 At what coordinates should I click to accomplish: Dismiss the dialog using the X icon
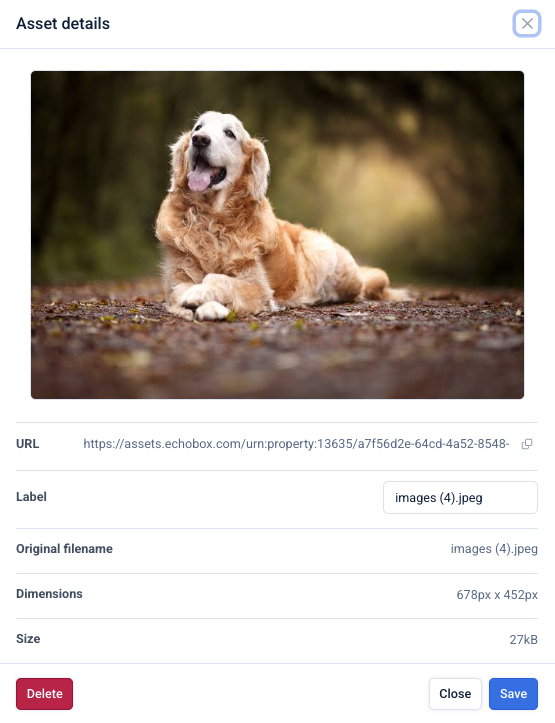pos(527,24)
